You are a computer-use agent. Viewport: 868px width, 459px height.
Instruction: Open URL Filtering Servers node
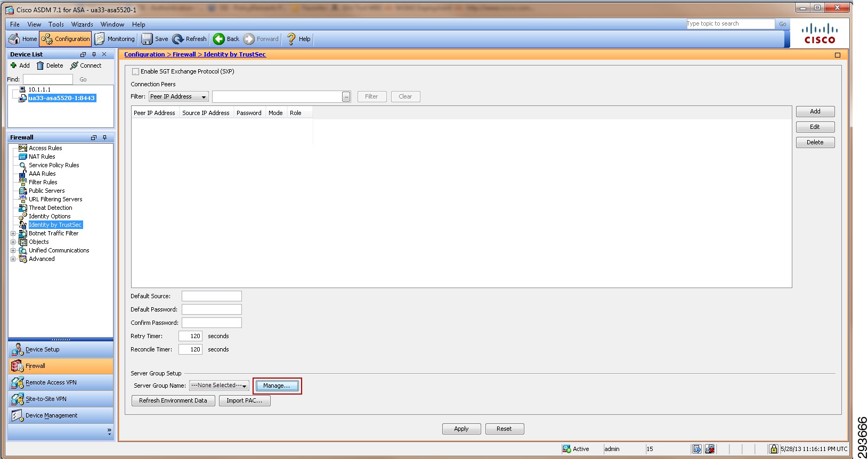[55, 199]
